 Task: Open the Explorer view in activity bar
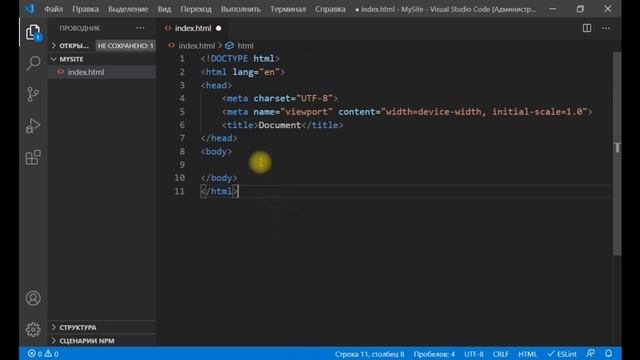pos(33,32)
